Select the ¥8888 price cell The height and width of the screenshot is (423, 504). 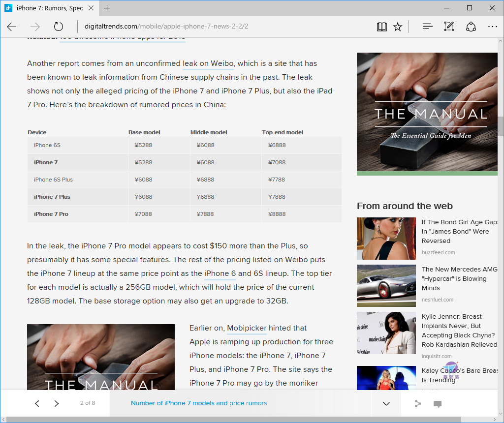point(302,214)
